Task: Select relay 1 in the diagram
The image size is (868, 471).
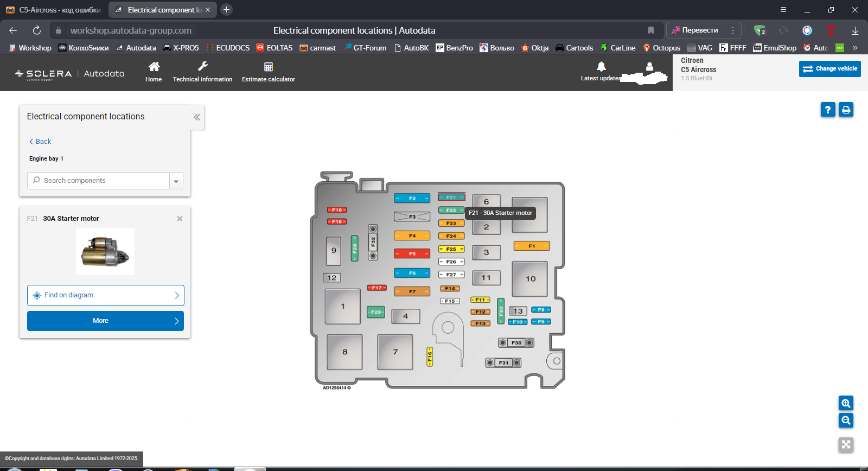Action: [x=343, y=307]
